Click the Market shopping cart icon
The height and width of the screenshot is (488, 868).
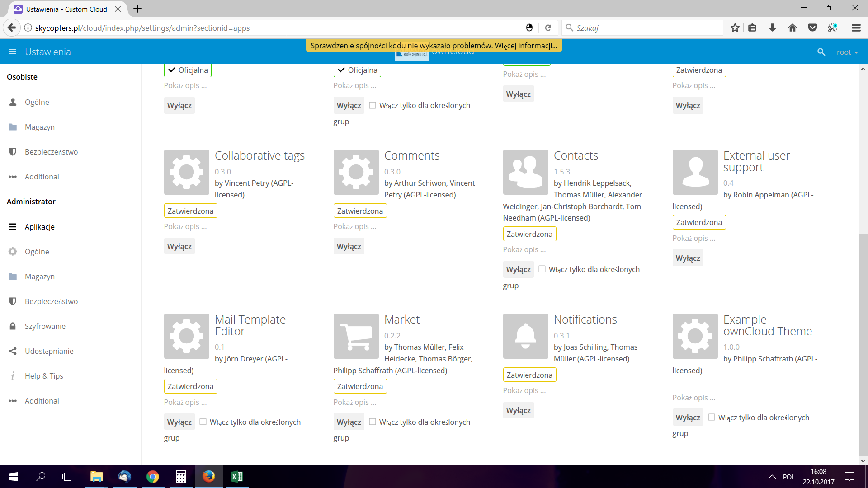356,336
